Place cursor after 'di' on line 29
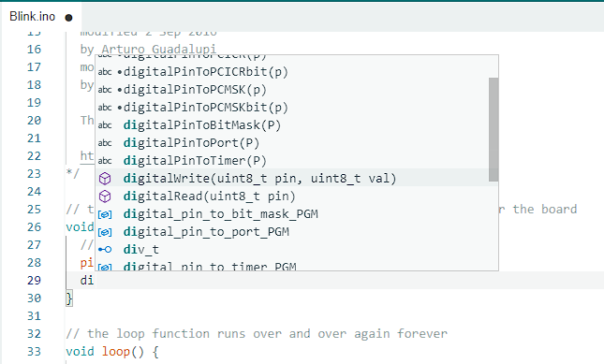Screen dimensions: 604x364 [95, 281]
